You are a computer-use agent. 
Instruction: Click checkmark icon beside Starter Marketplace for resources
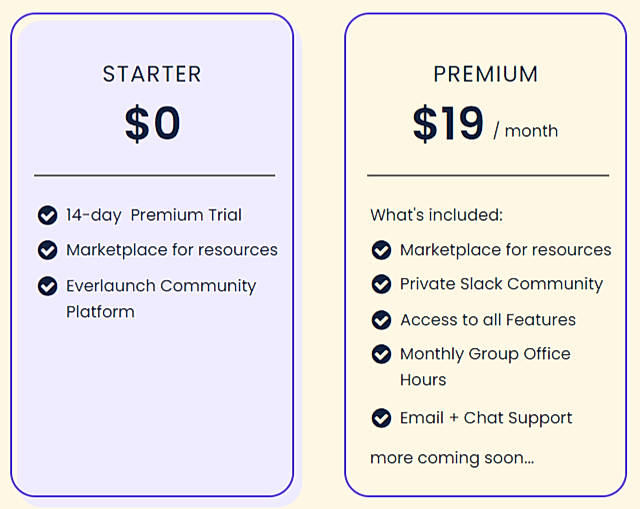pyautogui.click(x=47, y=250)
